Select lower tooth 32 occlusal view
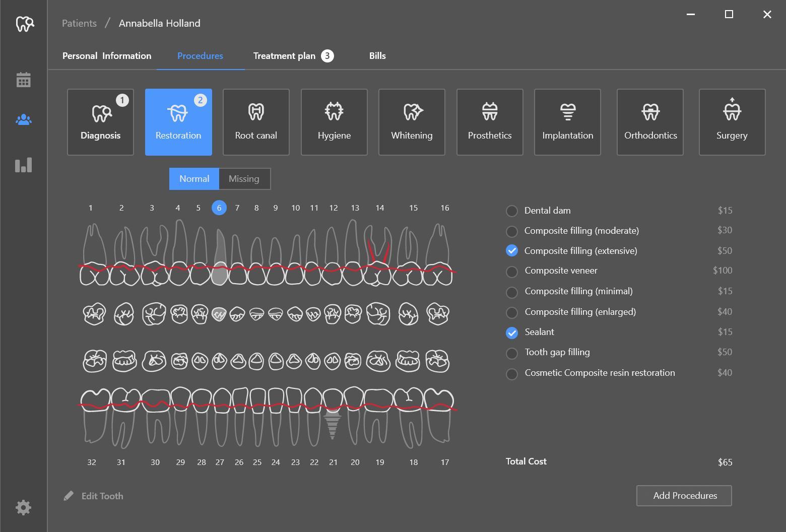Viewport: 786px width, 532px height. [95, 361]
